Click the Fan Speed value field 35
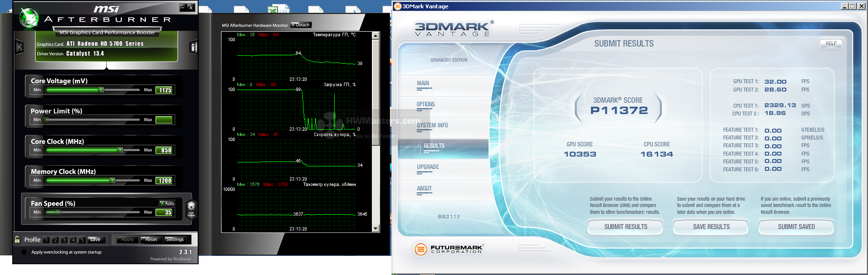This screenshot has height=275, width=868. tap(164, 212)
